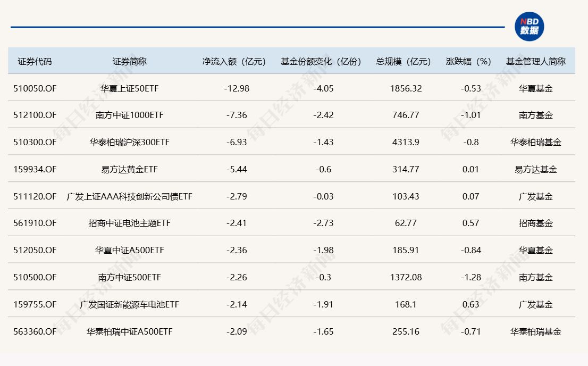The height and width of the screenshot is (366, 588).
Task: Click security code 512100.OF
Action: 35,115
